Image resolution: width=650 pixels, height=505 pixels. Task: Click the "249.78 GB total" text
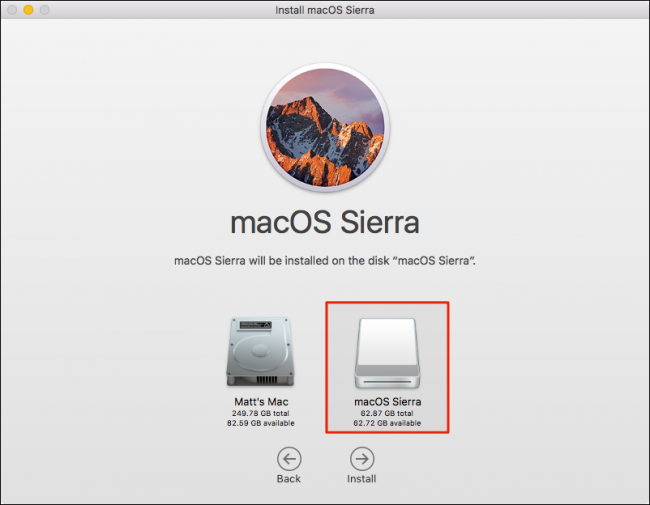(x=261, y=413)
